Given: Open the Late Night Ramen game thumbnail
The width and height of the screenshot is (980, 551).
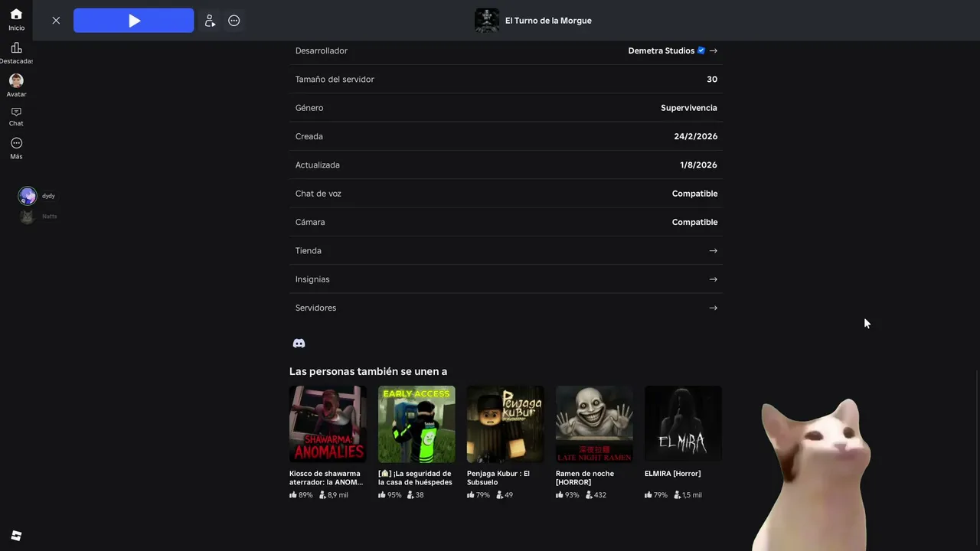Looking at the screenshot, I should click(594, 424).
